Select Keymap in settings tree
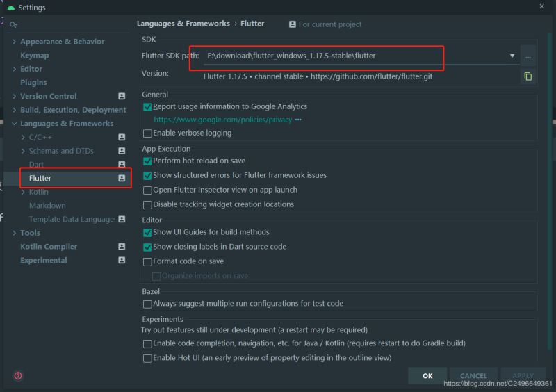Image resolution: width=556 pixels, height=392 pixels. [35, 56]
